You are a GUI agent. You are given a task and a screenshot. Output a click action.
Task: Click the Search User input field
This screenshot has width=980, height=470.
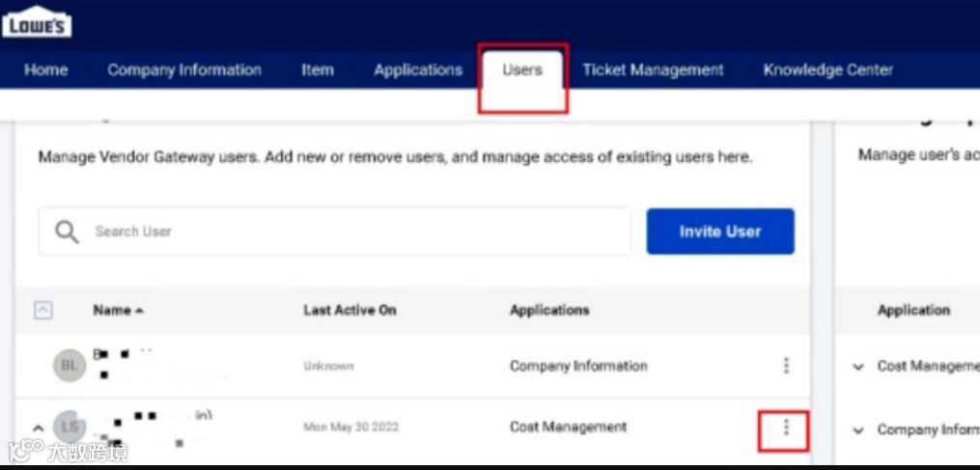(334, 232)
